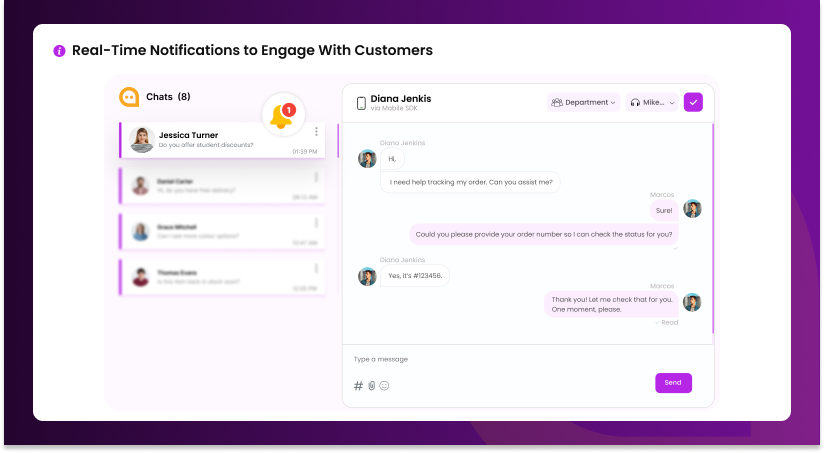Screen dimensions: 824x453
Task: Attach a file with the paperclip icon
Action: pyautogui.click(x=371, y=385)
